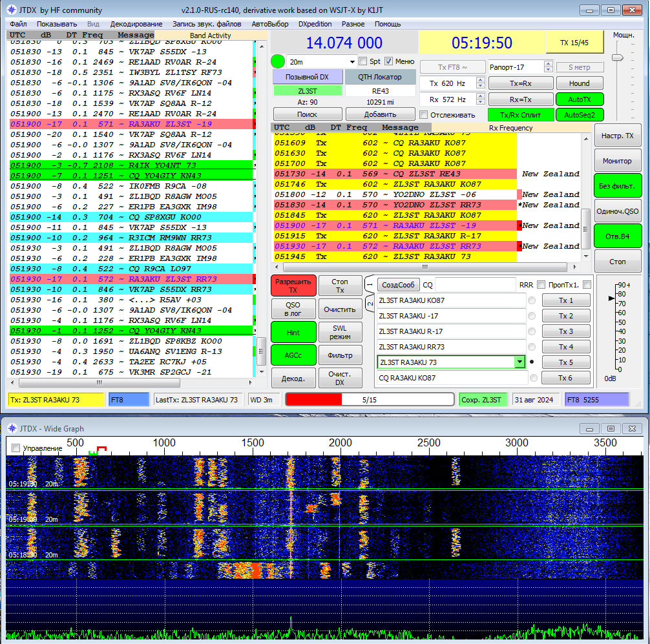Send message with Tx 1 button

pyautogui.click(x=566, y=300)
